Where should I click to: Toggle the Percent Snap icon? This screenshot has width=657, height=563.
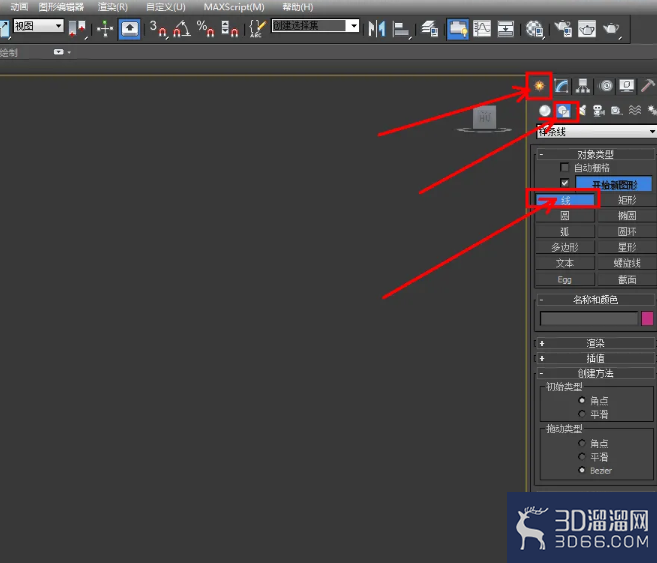coord(206,29)
